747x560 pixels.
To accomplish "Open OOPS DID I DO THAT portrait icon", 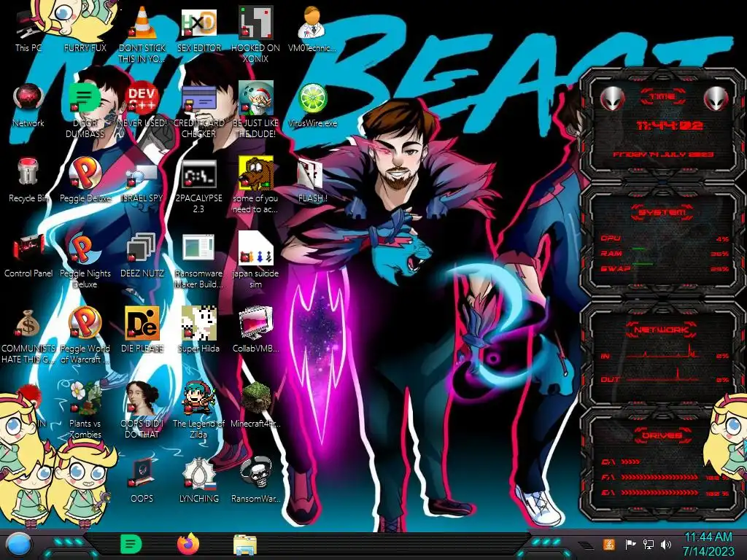I will point(142,411).
